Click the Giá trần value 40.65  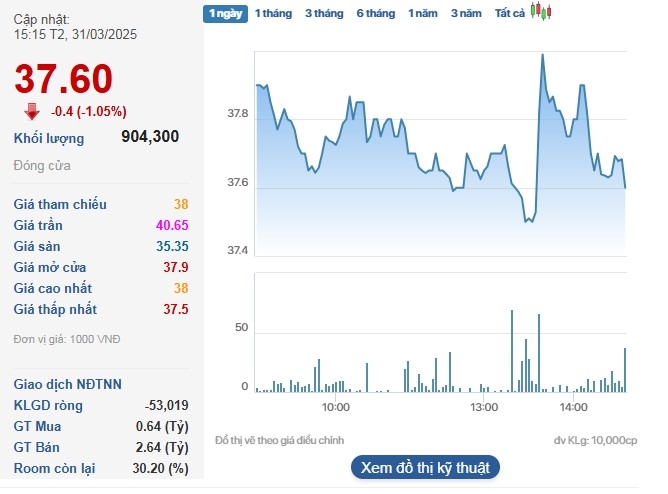pos(172,225)
